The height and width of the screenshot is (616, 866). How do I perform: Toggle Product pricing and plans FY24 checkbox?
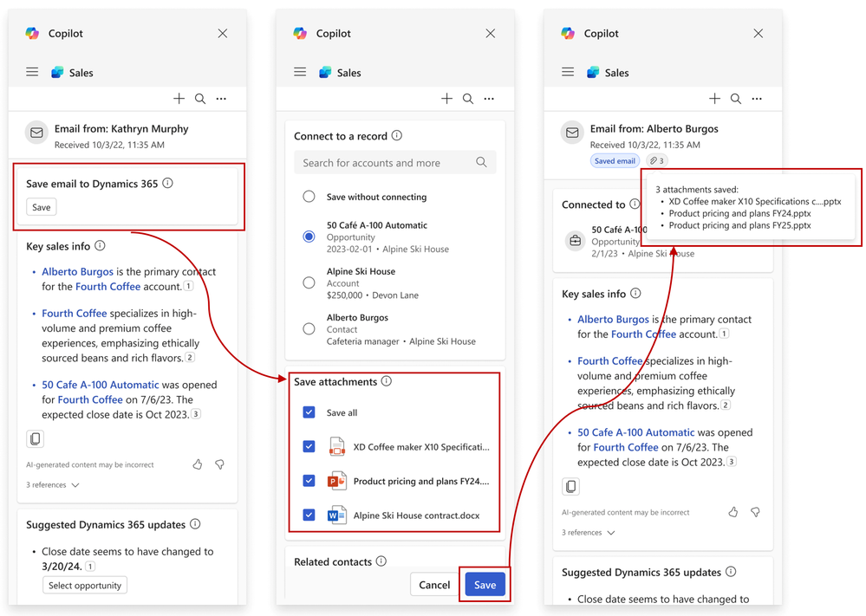tap(309, 481)
